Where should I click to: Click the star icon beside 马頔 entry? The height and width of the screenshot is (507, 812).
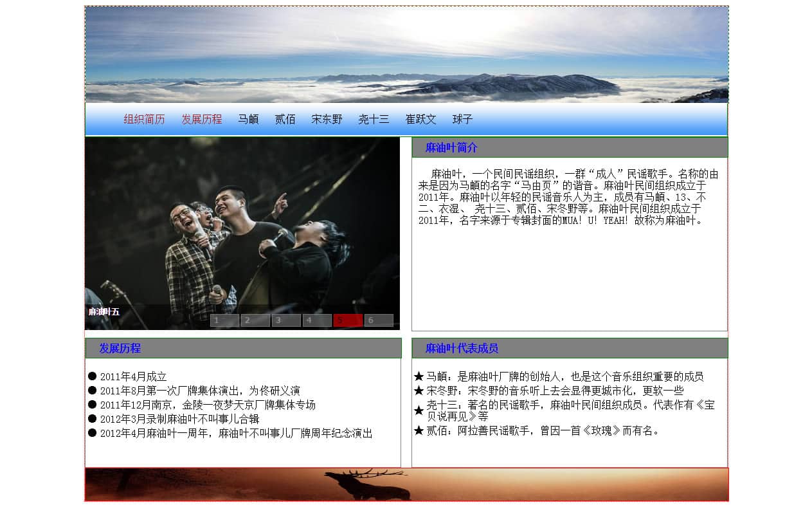coord(419,376)
